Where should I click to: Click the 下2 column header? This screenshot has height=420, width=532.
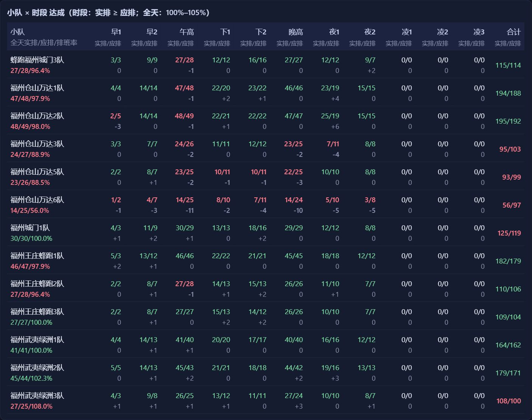pos(261,32)
